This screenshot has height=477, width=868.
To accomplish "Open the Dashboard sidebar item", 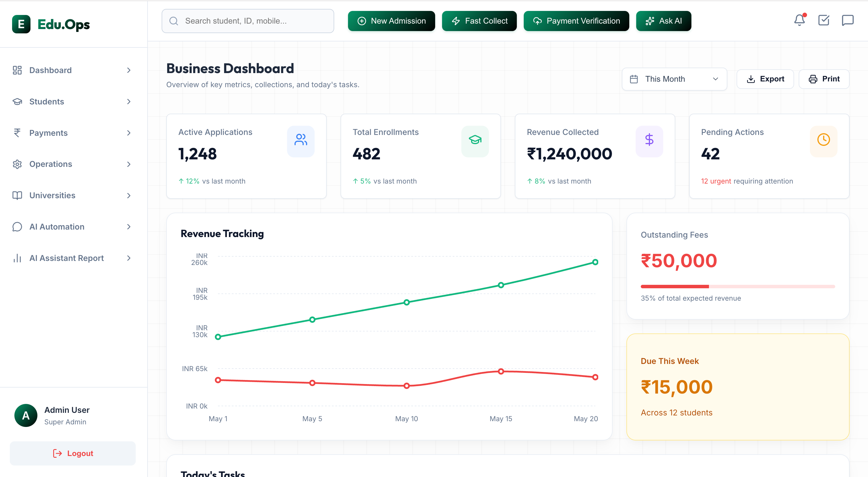I will pyautogui.click(x=72, y=70).
